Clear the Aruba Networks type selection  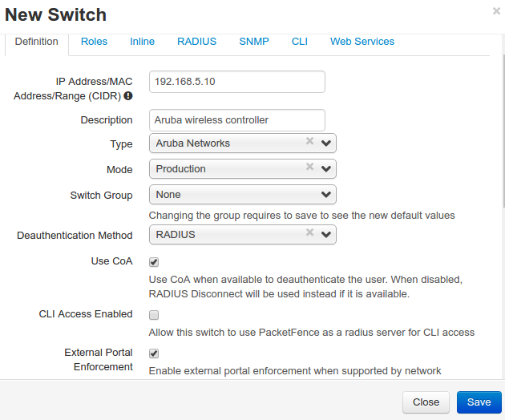coord(309,141)
